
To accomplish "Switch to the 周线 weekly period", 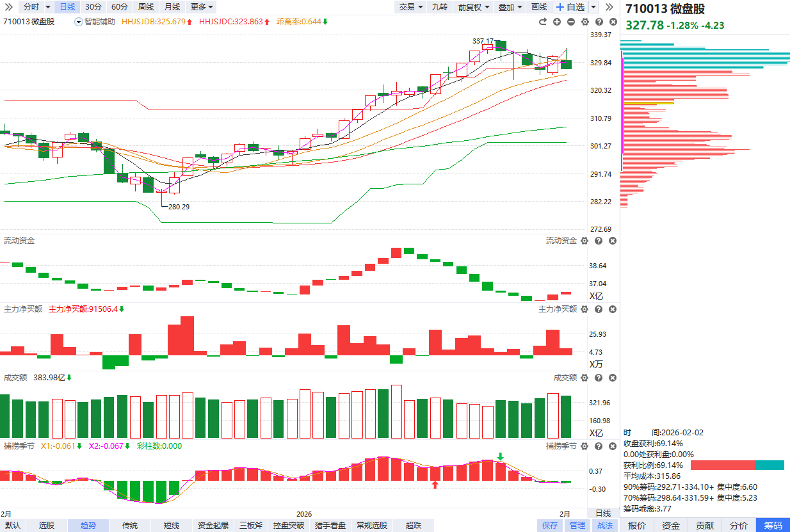I will click(x=146, y=7).
